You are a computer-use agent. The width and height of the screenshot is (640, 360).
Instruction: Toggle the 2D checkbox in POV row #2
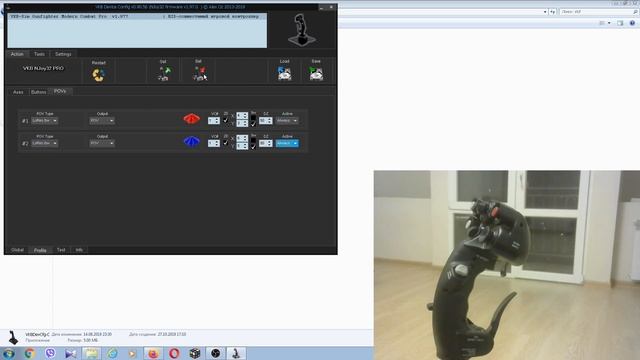225,143
